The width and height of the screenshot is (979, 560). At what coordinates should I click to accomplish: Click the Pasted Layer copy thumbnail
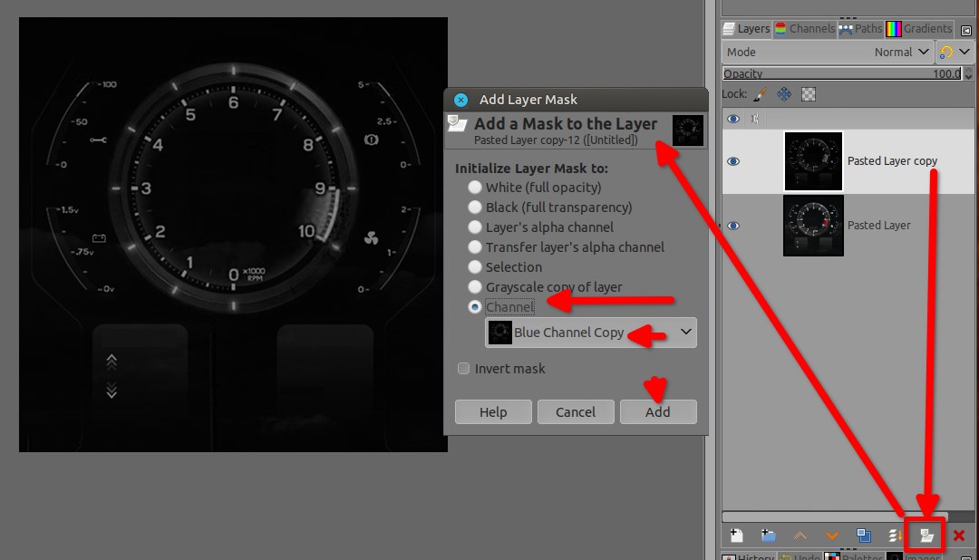[x=813, y=161]
